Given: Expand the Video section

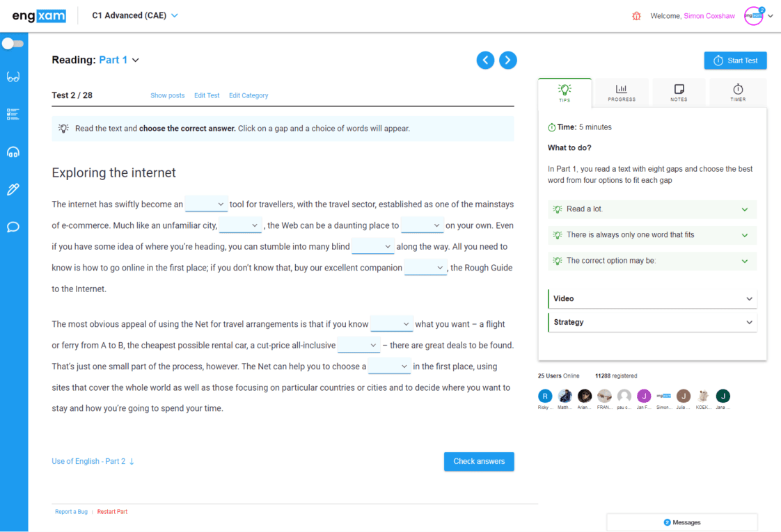Looking at the screenshot, I should (x=652, y=299).
